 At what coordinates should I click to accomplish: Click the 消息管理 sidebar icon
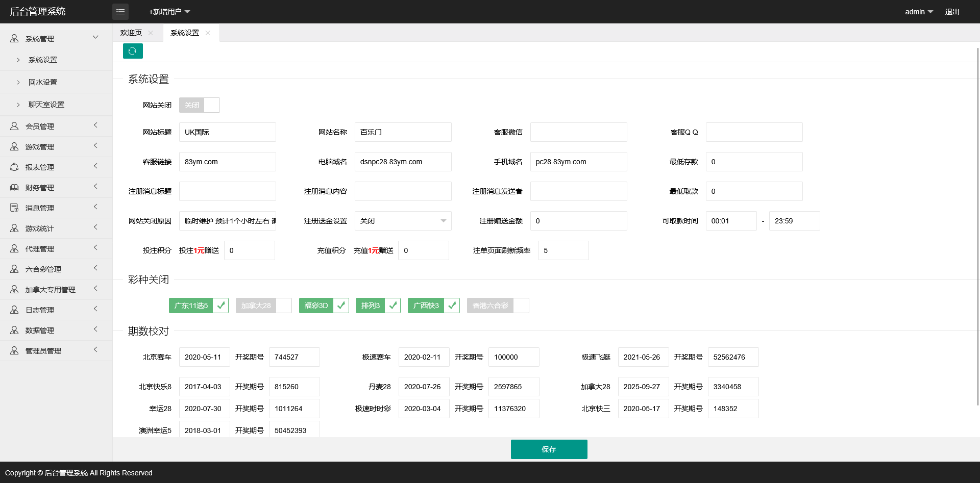[x=14, y=208]
